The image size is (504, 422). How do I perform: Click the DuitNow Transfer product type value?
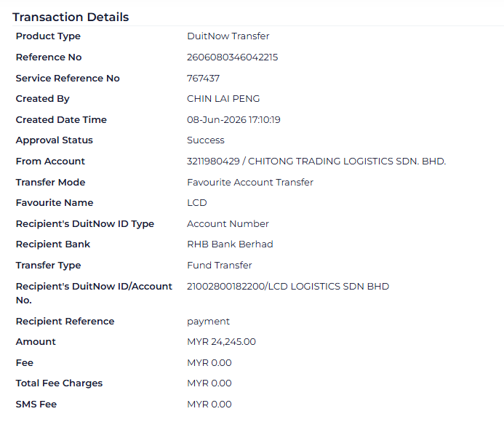(228, 36)
